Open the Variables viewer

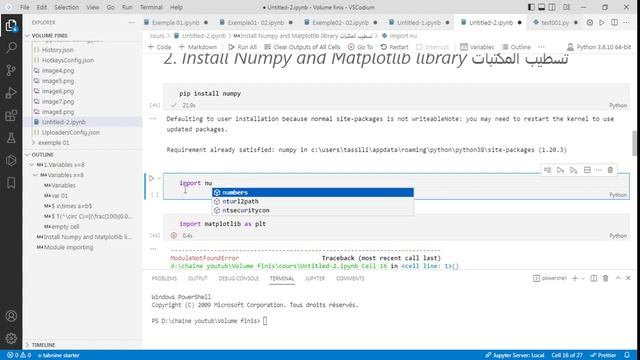click(x=477, y=47)
